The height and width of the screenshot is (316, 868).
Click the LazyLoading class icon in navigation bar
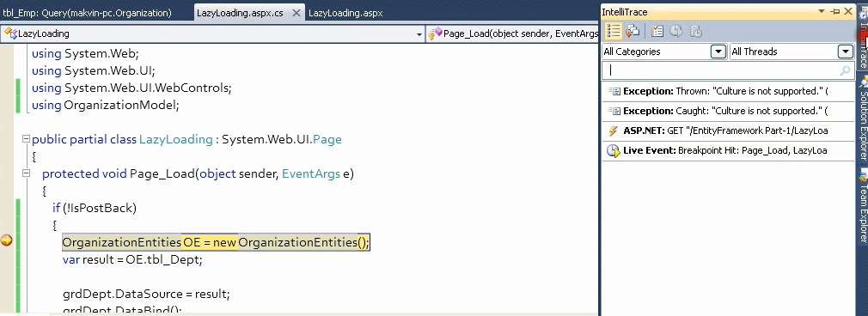click(x=10, y=33)
